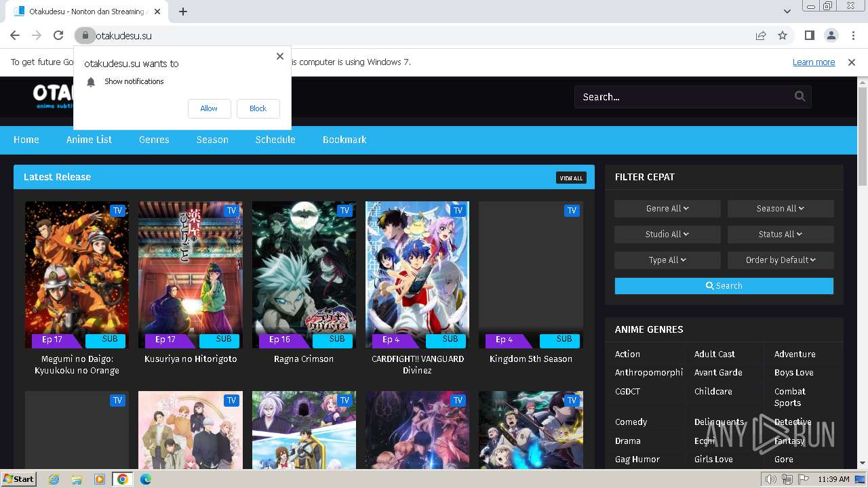868x488 pixels.
Task: Open the Kingdom 5th Season title link
Action: [x=531, y=359]
